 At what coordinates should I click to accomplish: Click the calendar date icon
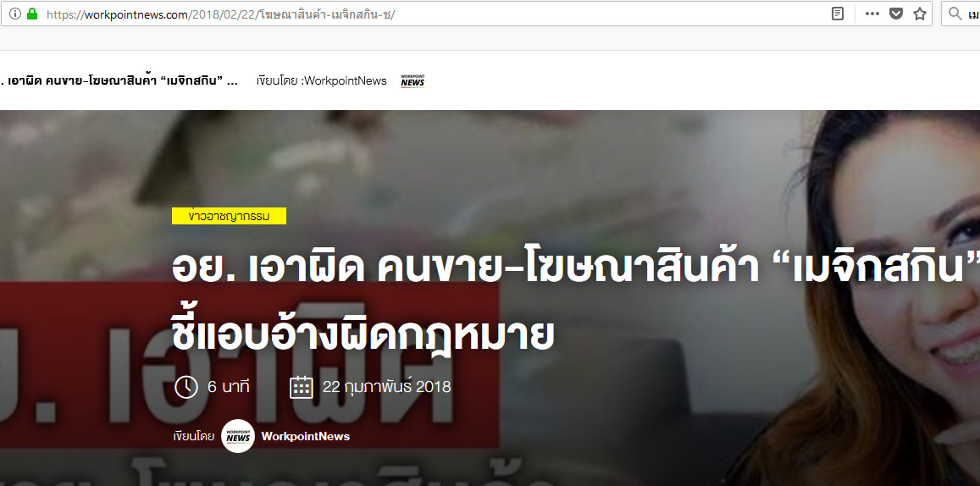pyautogui.click(x=302, y=387)
